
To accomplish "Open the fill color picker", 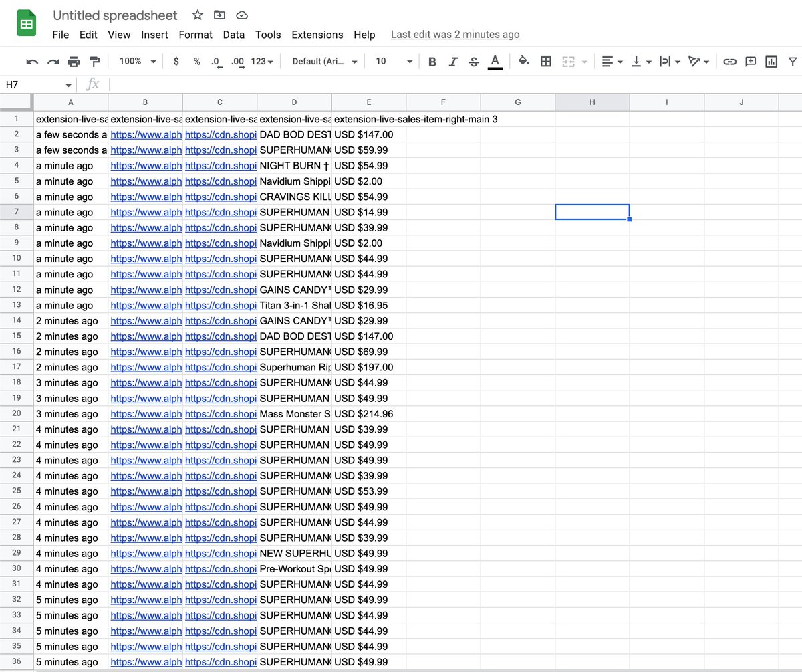I will click(524, 62).
